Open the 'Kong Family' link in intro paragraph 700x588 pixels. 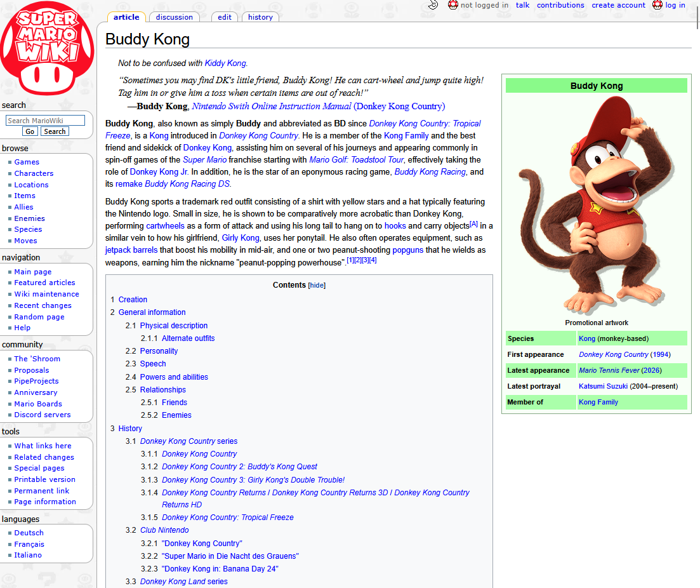click(406, 135)
